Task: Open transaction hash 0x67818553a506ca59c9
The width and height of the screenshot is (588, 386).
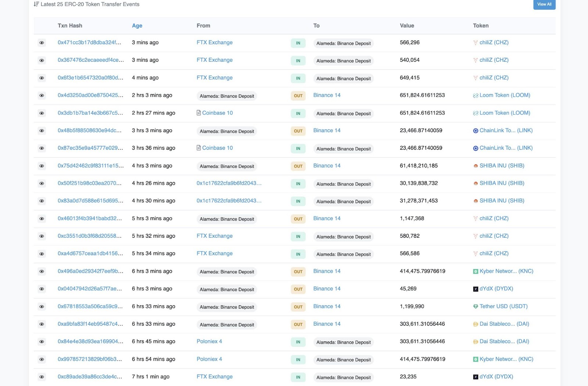Action: [90, 306]
